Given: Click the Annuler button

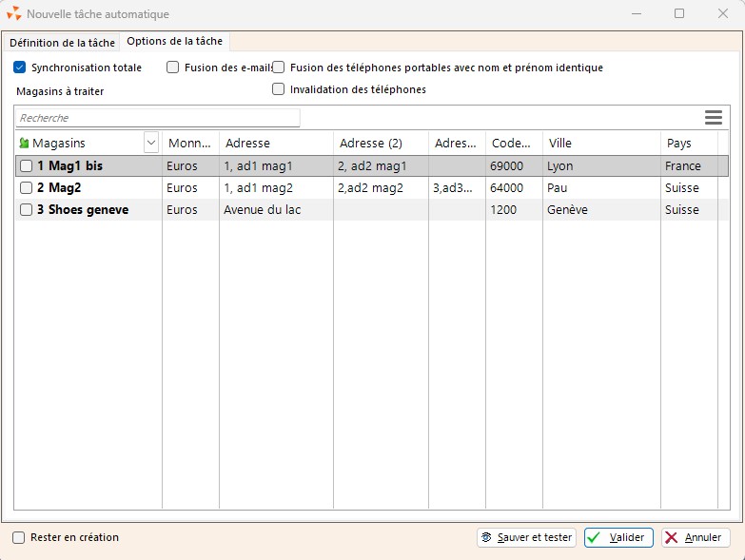Looking at the screenshot, I should tap(696, 537).
